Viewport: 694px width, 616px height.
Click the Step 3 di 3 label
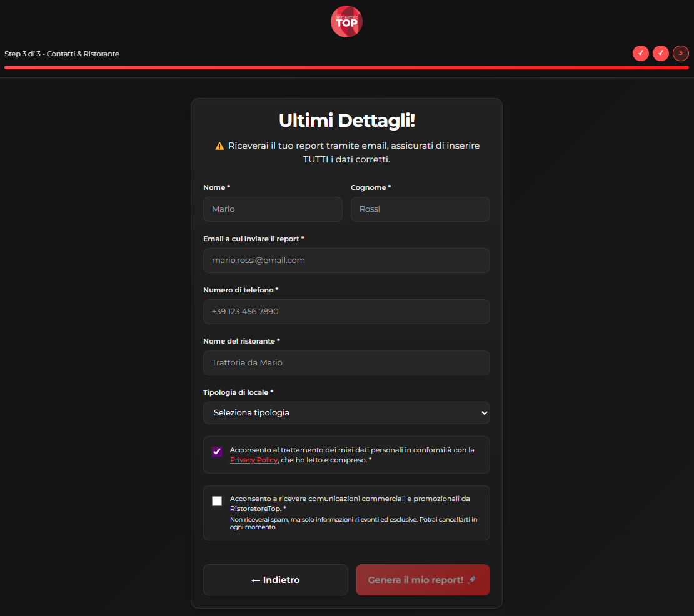62,54
